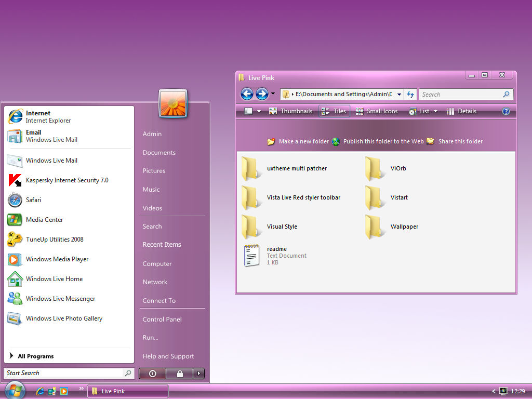Image resolution: width=532 pixels, height=399 pixels.
Task: Open Windows Media Player from Start menu
Action: tap(57, 259)
